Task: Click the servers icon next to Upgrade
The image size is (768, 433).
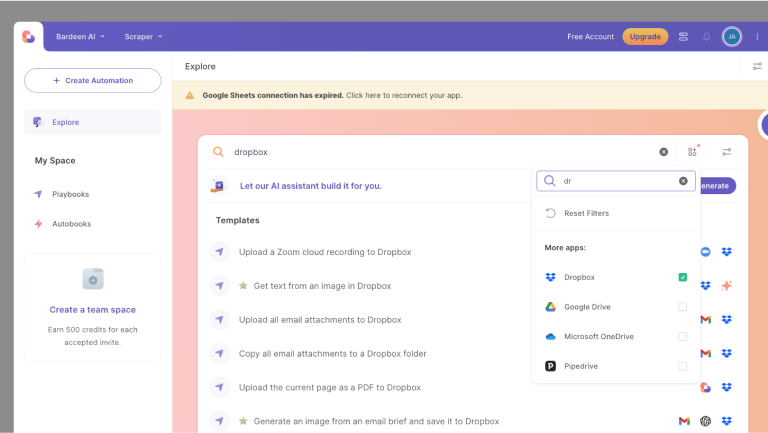Action: point(683,37)
